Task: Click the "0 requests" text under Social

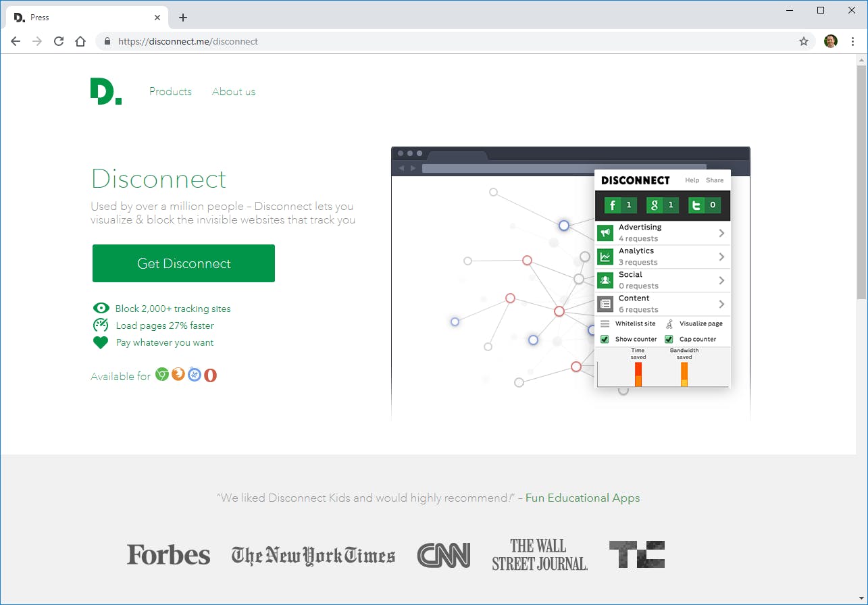Action: click(638, 286)
